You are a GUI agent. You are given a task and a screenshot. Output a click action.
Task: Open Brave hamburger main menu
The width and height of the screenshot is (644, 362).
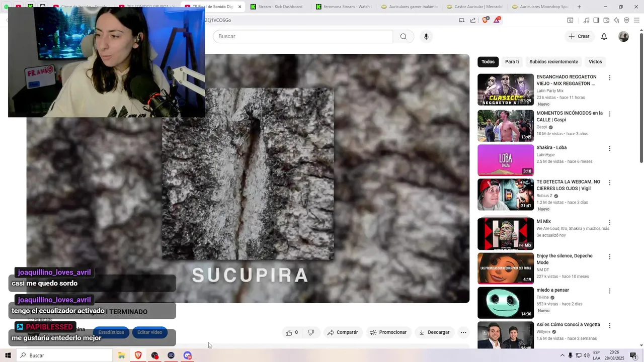coord(636,20)
